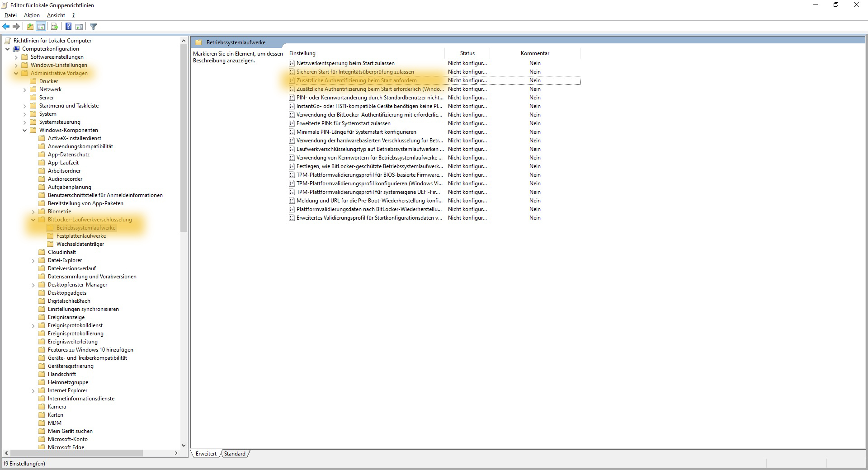Collapse the BitLocker-Laufwerkverschlüsselung node
The image size is (868, 470).
[33, 220]
